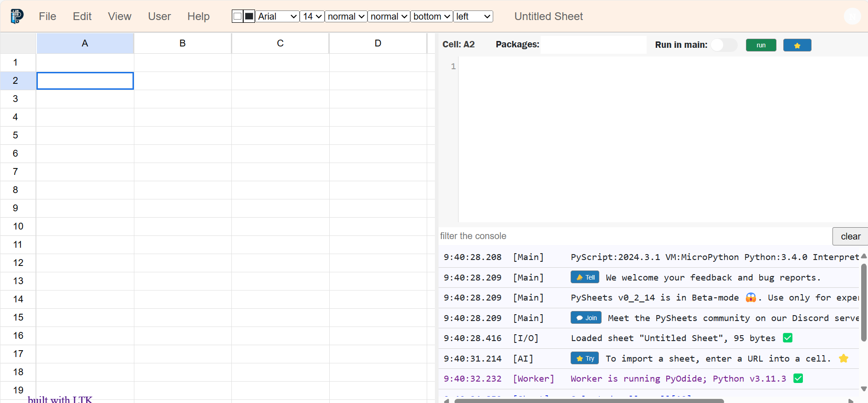The image size is (868, 403).
Task: Click the white color swatch in toolbar
Action: [x=237, y=16]
